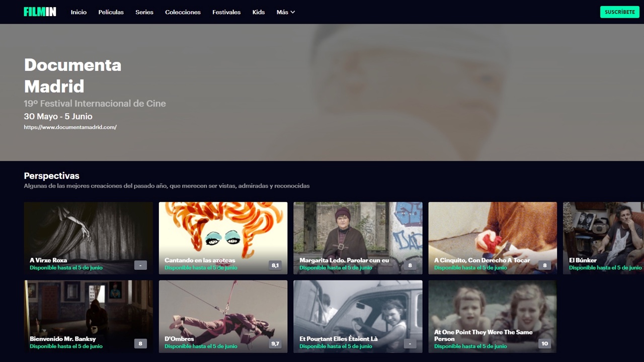Image resolution: width=644 pixels, height=362 pixels.
Task: Open the Series section
Action: click(144, 12)
